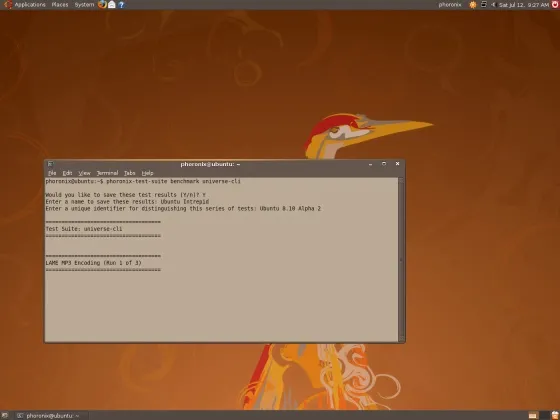This screenshot has width=560, height=420.
Task: Open the terminal View menu
Action: tap(84, 173)
